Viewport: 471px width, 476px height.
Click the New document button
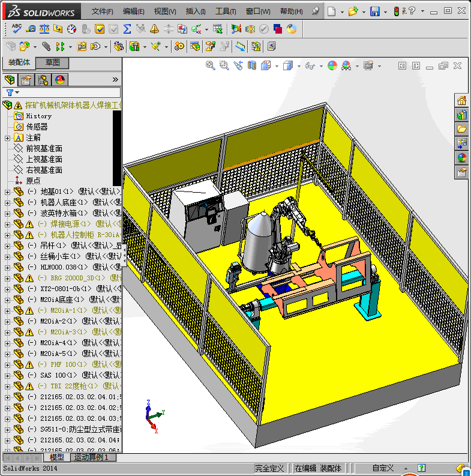(331, 11)
